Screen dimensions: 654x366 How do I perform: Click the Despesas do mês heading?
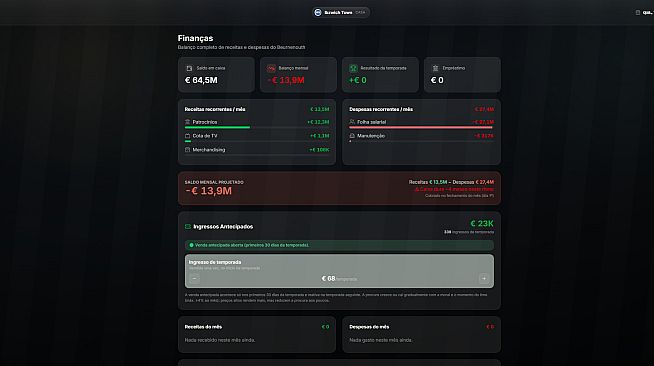point(369,327)
